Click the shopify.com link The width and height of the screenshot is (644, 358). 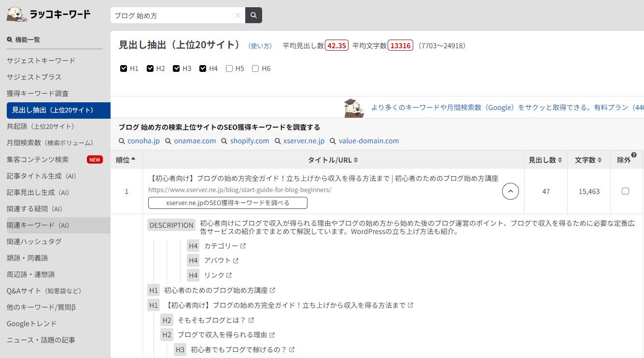pos(250,141)
